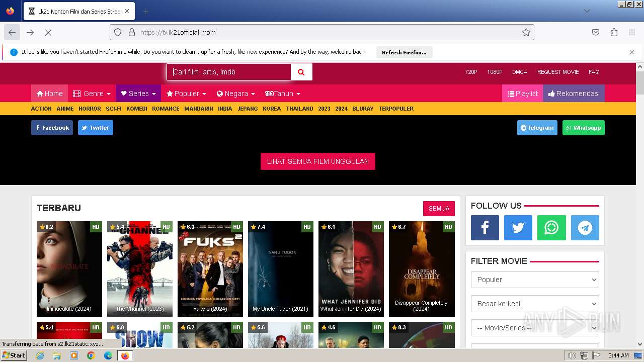This screenshot has width=644, height=362.
Task: Expand the Tahun dropdown menu
Action: click(283, 94)
